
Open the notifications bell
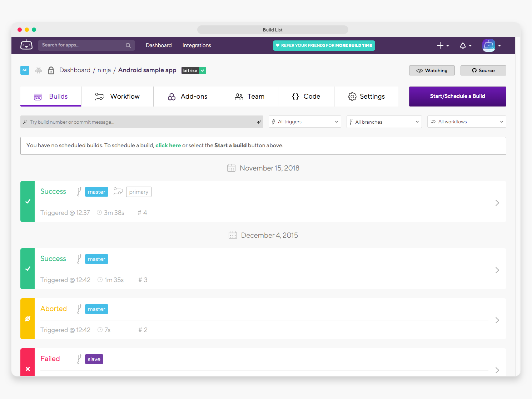(465, 45)
